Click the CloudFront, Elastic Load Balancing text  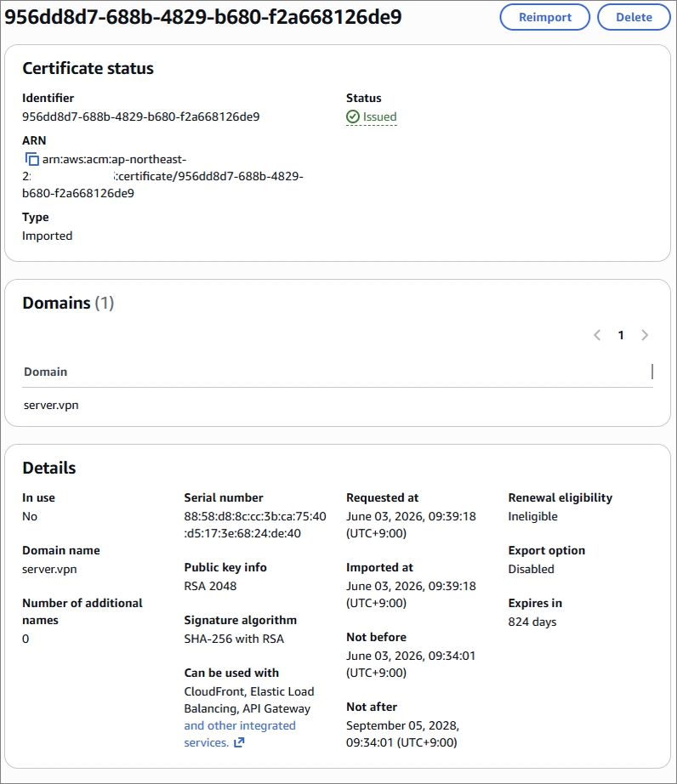coord(249,700)
